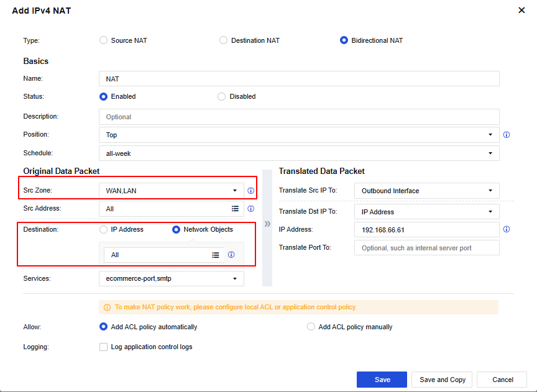Image resolution: width=537 pixels, height=392 pixels.
Task: Select Add ACL policy manually option
Action: coord(311,327)
